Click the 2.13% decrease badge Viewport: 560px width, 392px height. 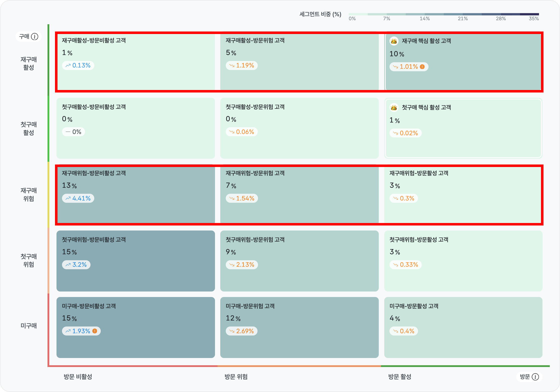(242, 265)
